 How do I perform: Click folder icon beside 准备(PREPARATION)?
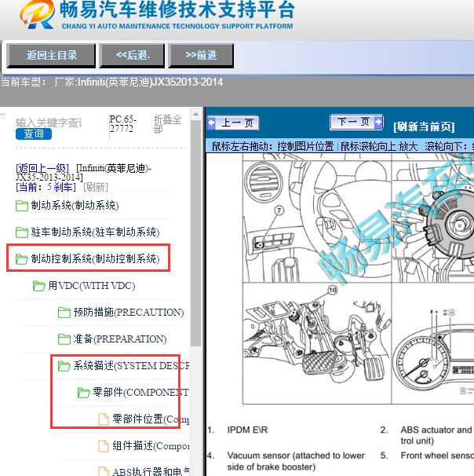click(x=64, y=339)
